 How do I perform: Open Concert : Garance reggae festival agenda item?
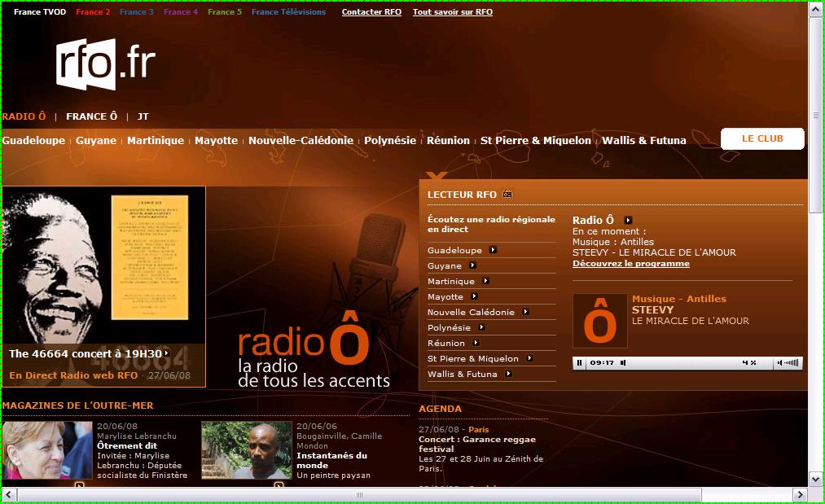pyautogui.click(x=477, y=444)
